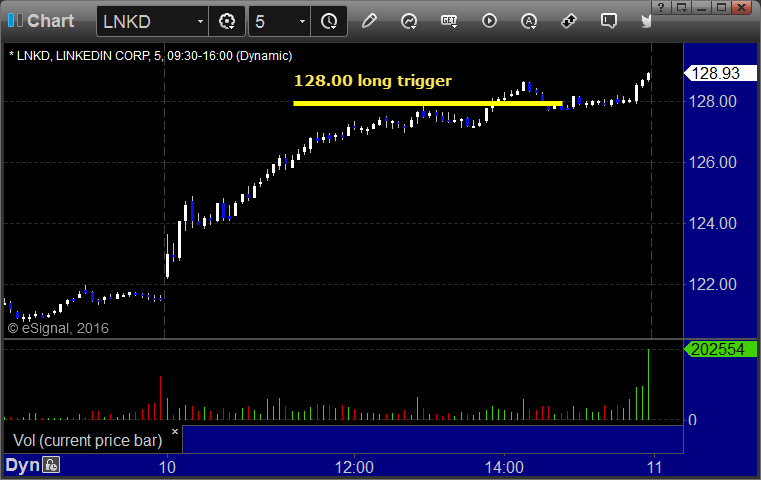The image size is (761, 480).
Task: Open the studies line chart icon
Action: 409,21
